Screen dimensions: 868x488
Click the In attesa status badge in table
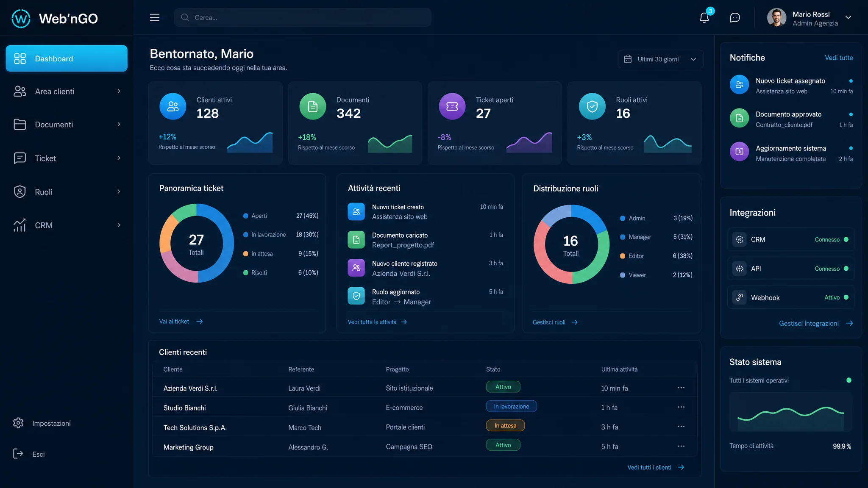(505, 425)
